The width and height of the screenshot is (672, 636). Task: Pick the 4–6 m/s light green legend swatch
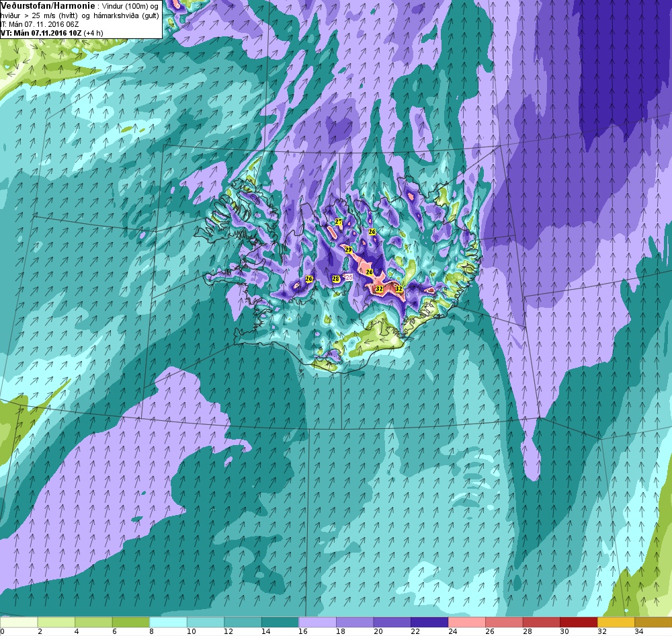pyautogui.click(x=93, y=622)
